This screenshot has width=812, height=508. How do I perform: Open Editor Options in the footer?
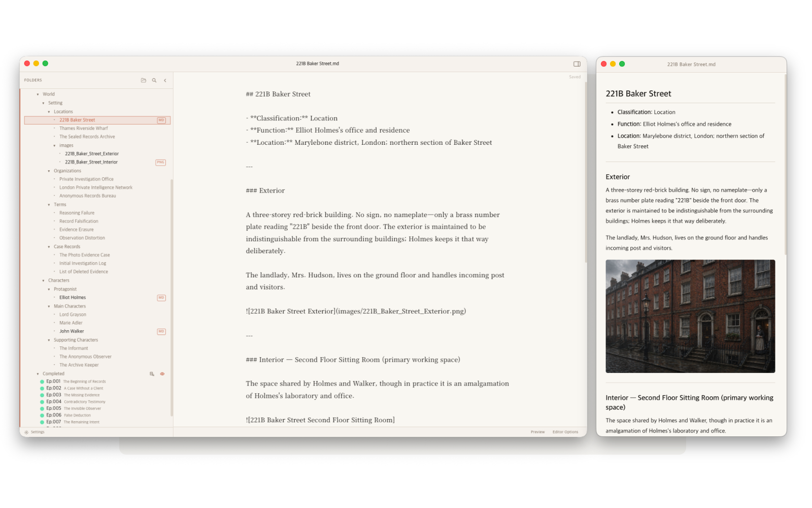(x=565, y=432)
